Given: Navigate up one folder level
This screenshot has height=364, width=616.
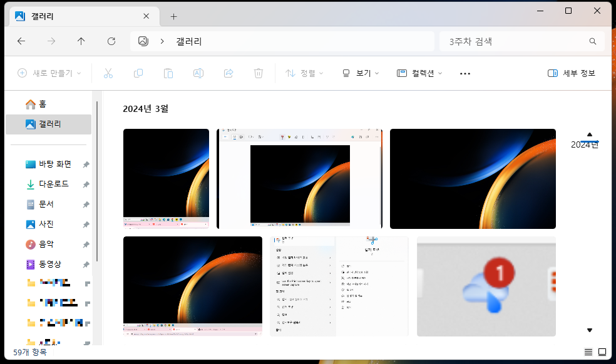Looking at the screenshot, I should point(81,41).
